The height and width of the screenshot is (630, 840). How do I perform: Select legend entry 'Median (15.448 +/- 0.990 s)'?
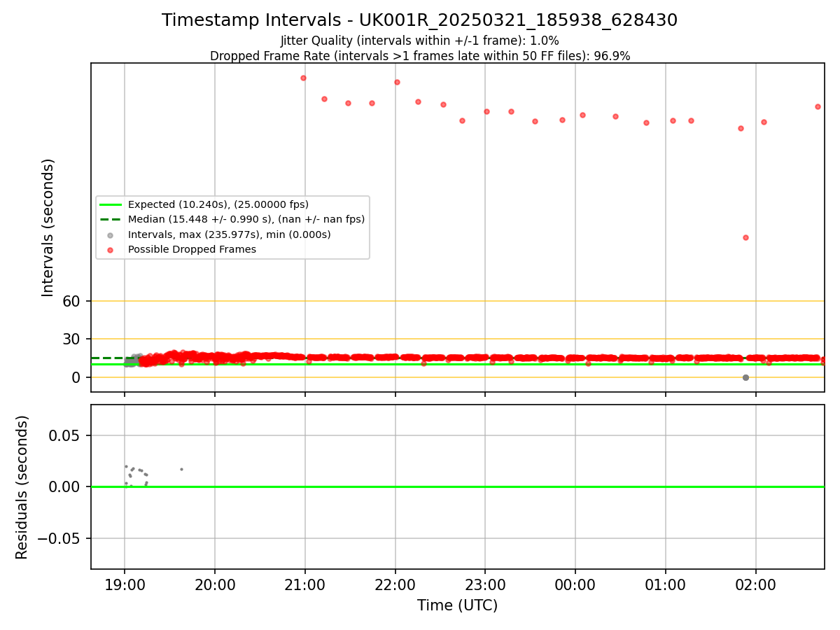click(x=246, y=219)
